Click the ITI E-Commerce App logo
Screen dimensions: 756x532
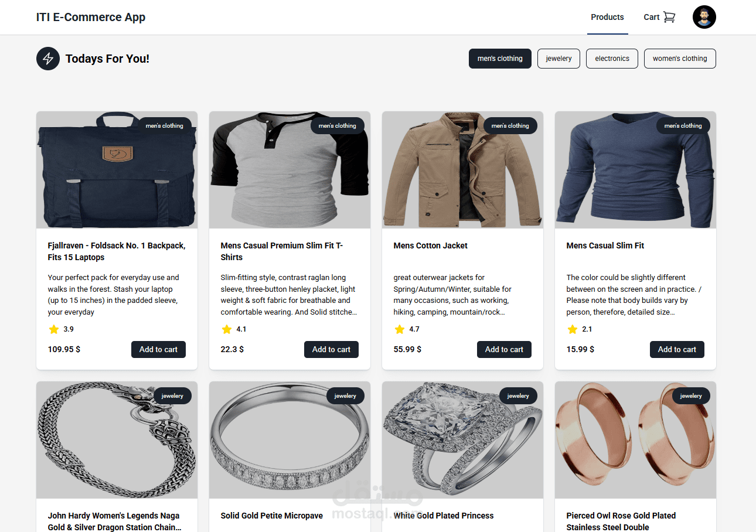point(91,17)
